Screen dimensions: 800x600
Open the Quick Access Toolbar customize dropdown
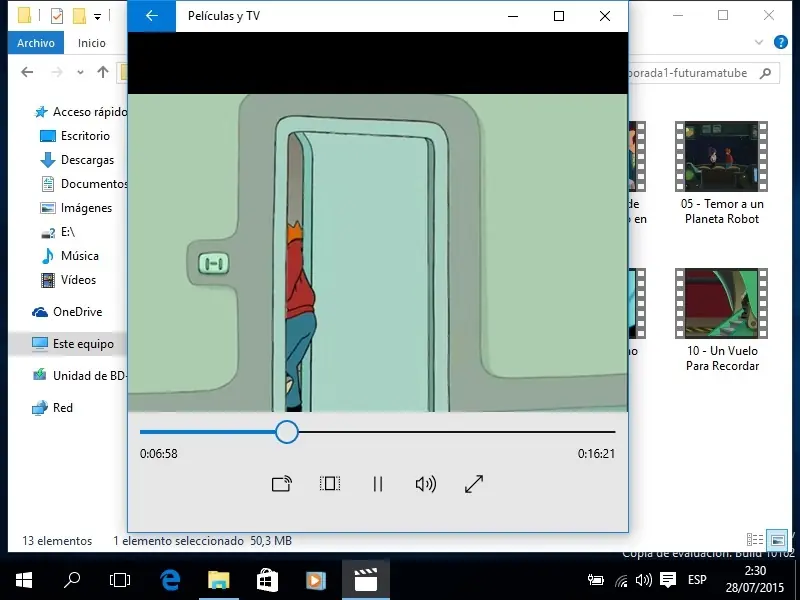(97, 17)
